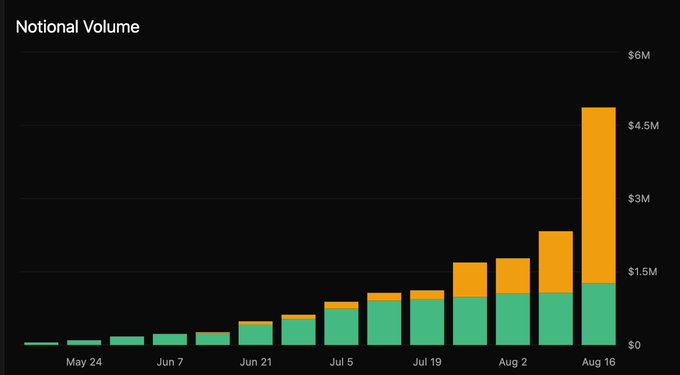Select the green Jun 7 bar
The image size is (680, 375).
click(x=170, y=339)
